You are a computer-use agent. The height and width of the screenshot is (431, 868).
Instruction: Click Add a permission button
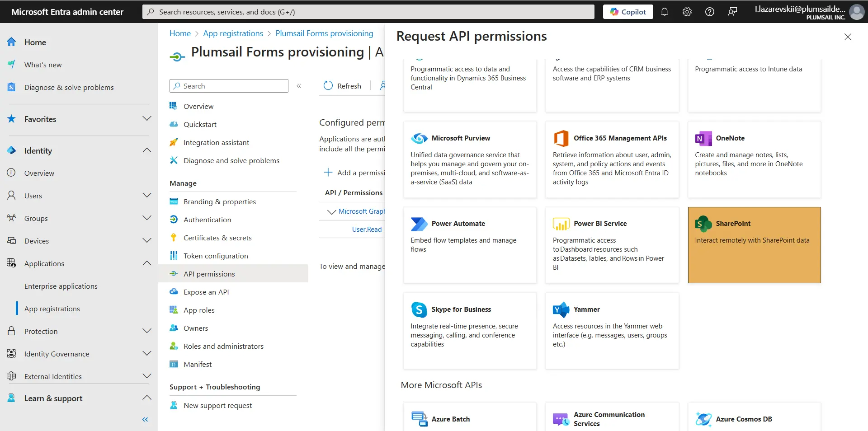pyautogui.click(x=354, y=173)
